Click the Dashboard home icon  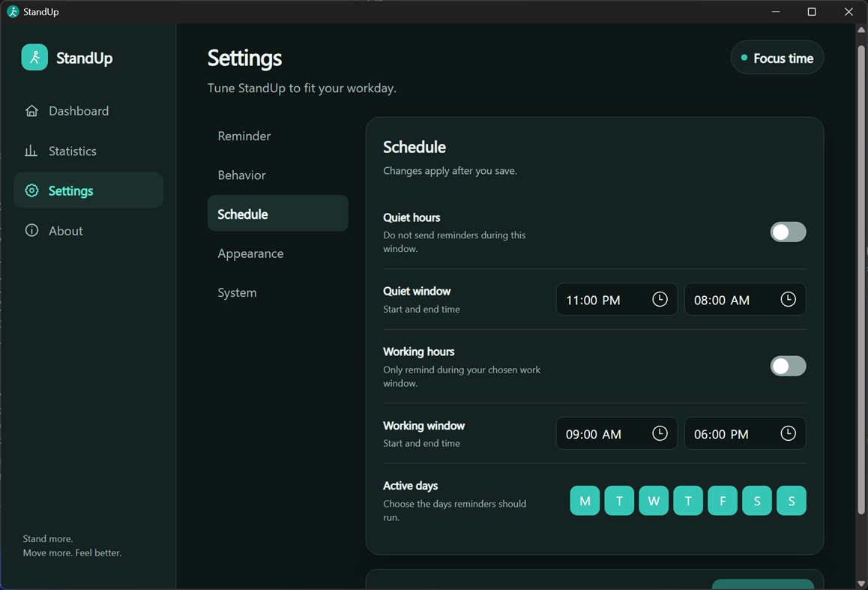(x=31, y=111)
